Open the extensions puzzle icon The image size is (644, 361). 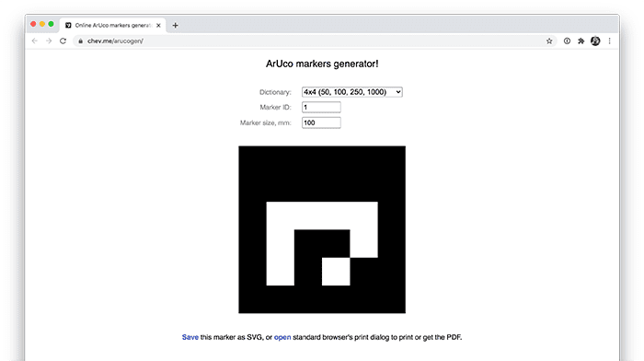click(581, 41)
